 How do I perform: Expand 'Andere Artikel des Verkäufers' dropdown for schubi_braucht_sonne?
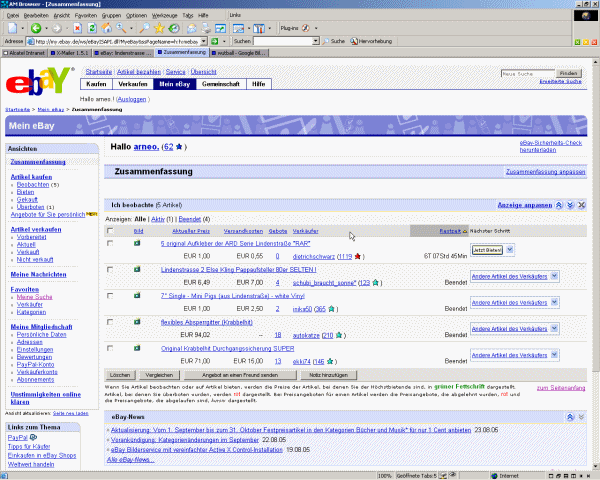point(553,275)
